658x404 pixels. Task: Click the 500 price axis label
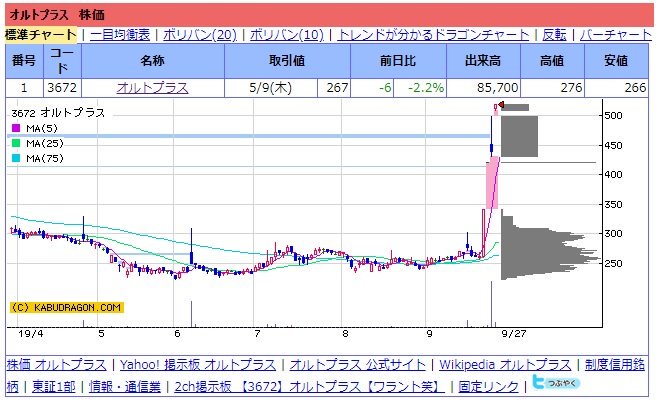613,115
